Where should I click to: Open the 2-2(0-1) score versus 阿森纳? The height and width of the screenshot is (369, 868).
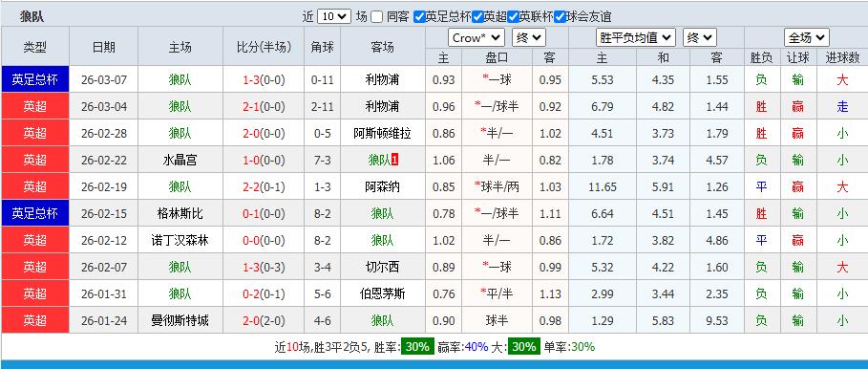pos(264,186)
